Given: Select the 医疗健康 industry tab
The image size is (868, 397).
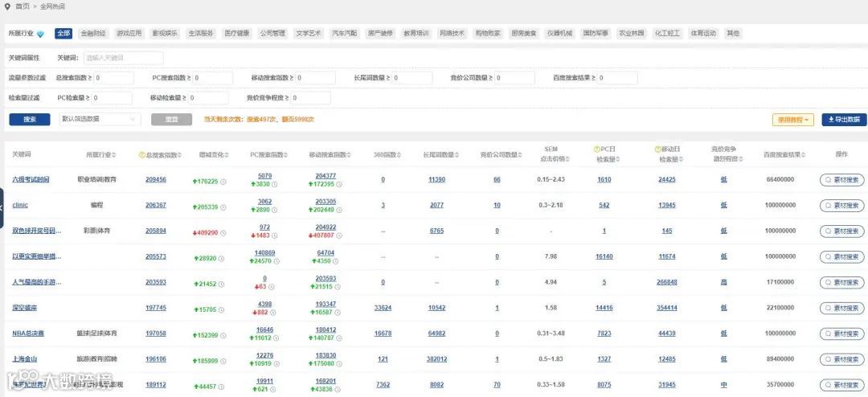Looking at the screenshot, I should [x=236, y=33].
